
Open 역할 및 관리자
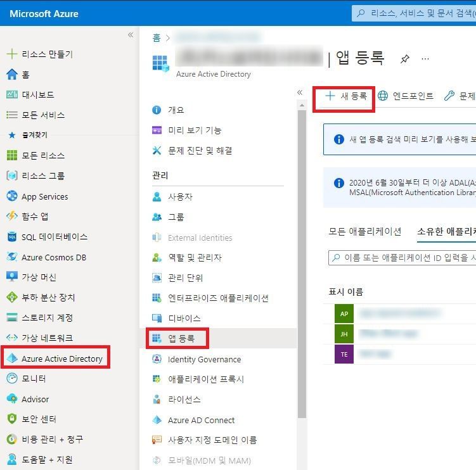tap(187, 258)
